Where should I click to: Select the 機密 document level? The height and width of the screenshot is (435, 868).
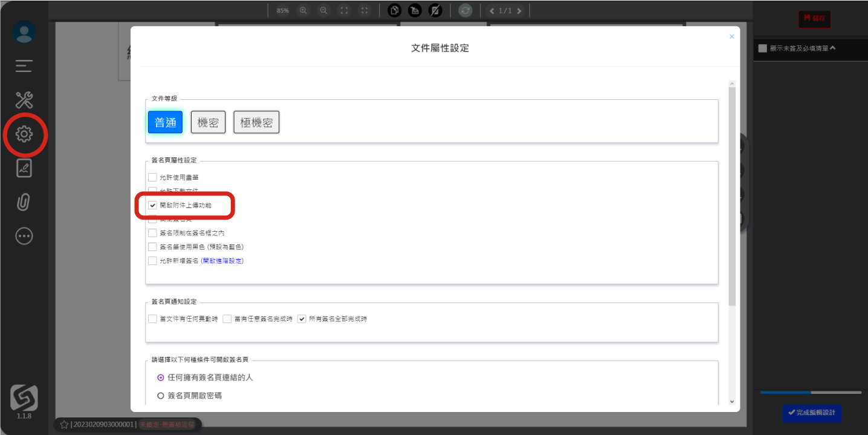208,122
